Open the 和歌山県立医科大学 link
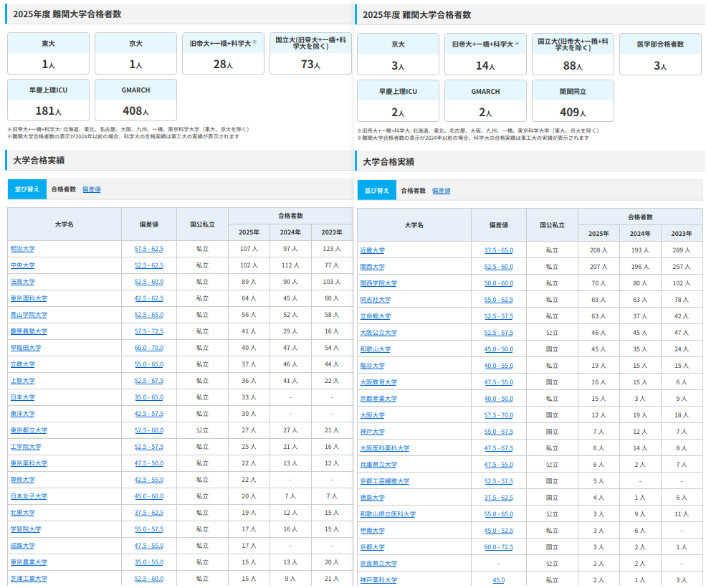Viewport: 706px width, 588px height. [388, 513]
